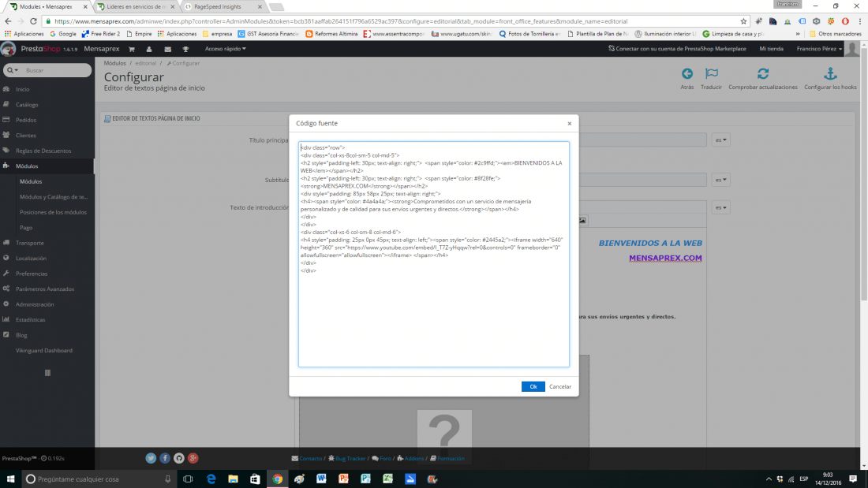Image resolution: width=868 pixels, height=488 pixels.
Task: Click the Buscar search field
Action: tap(55, 70)
